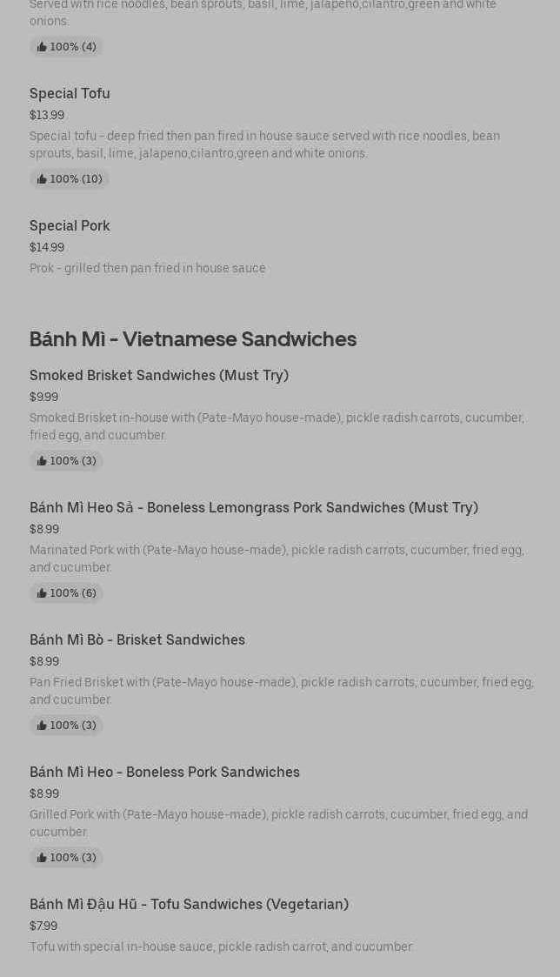Click Tofu with special in-house sauce description

point(221,947)
